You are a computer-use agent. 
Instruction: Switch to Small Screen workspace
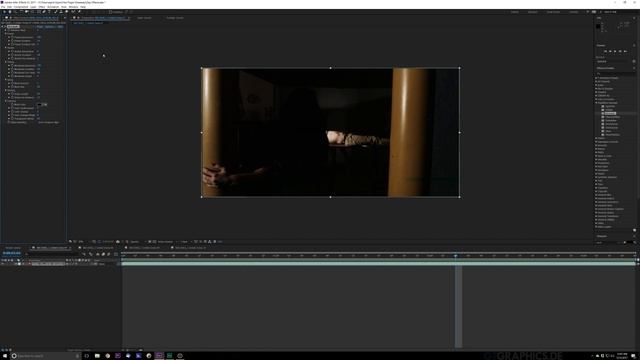(x=553, y=12)
